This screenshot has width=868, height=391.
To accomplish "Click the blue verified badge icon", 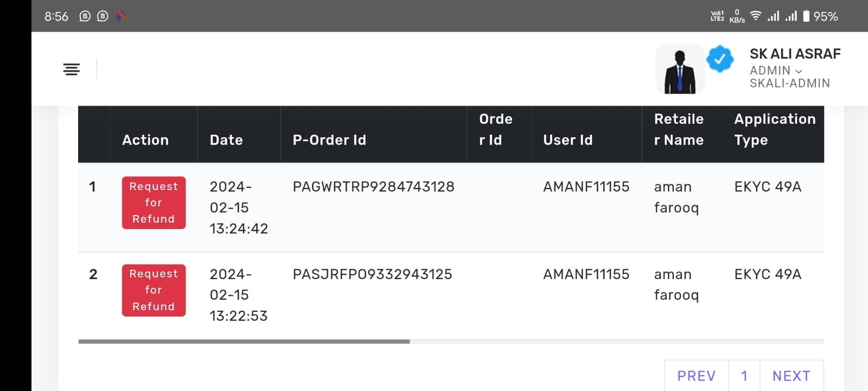I will [720, 59].
